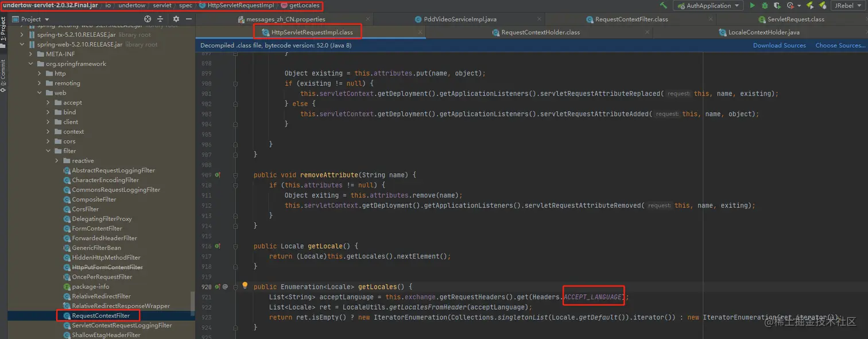Expand the remoting package
The image size is (868, 339).
(40, 83)
